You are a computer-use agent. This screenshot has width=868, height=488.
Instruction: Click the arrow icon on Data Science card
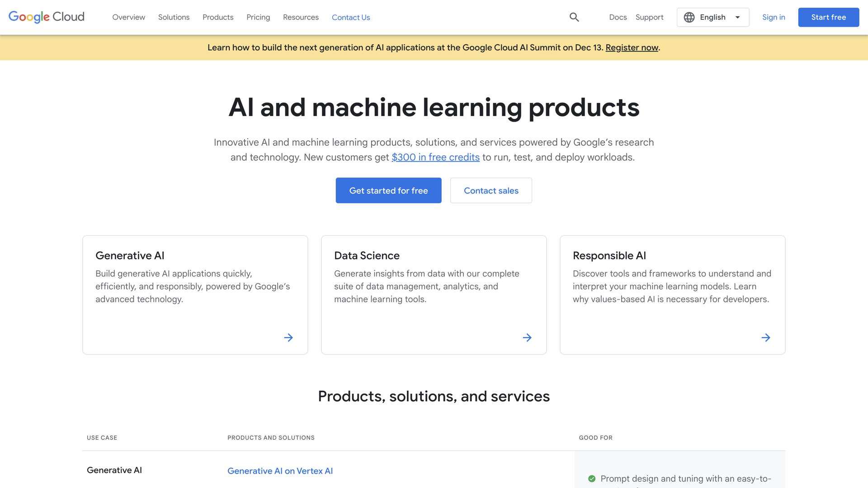point(527,337)
